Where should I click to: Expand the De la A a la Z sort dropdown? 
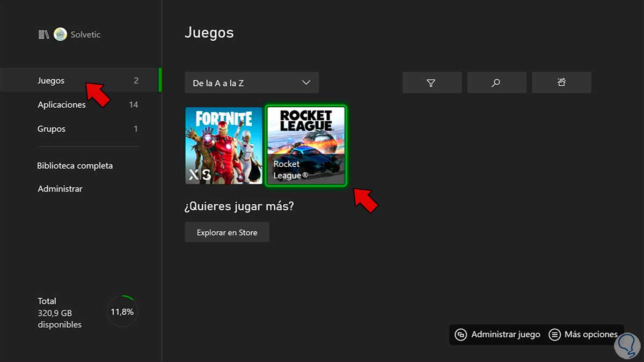point(252,83)
